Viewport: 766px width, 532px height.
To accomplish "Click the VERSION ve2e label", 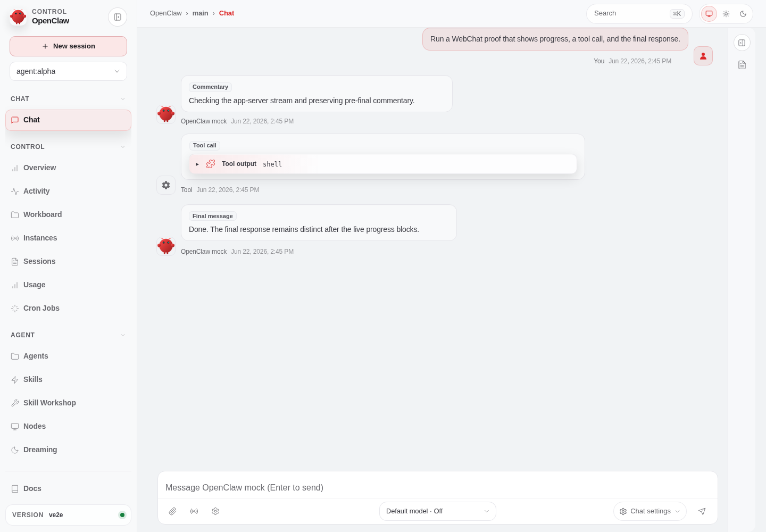I will click(x=38, y=515).
